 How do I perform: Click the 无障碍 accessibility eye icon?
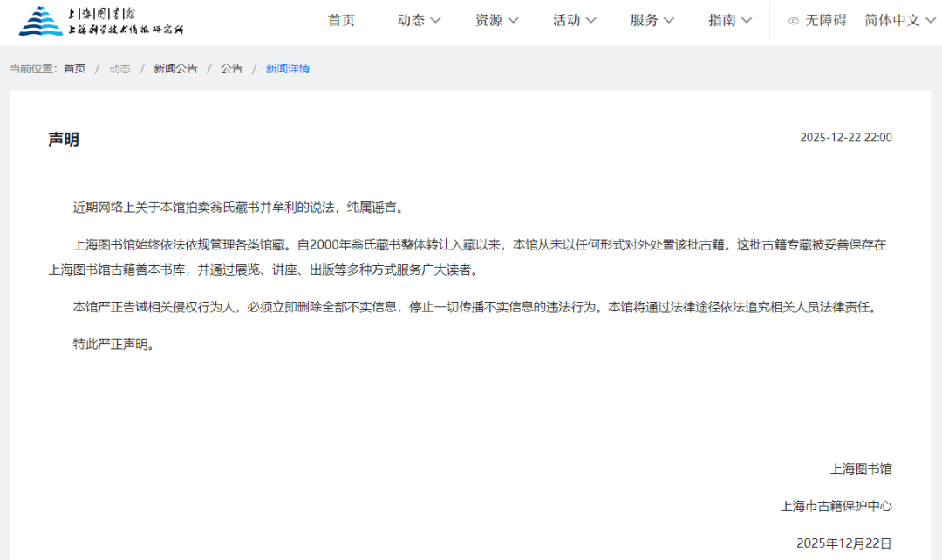tap(794, 21)
